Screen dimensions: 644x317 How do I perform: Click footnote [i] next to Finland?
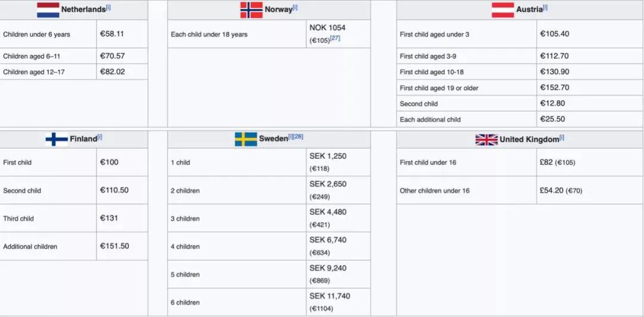point(100,137)
